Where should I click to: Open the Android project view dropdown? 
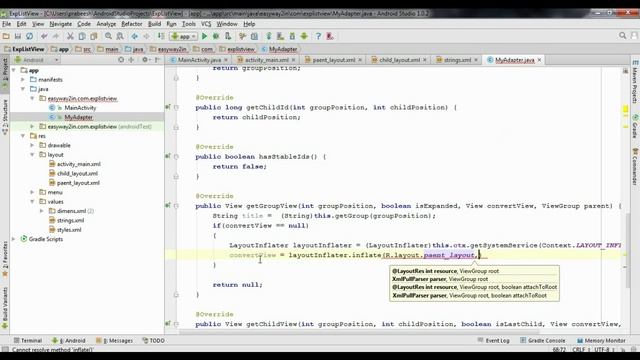pos(37,60)
